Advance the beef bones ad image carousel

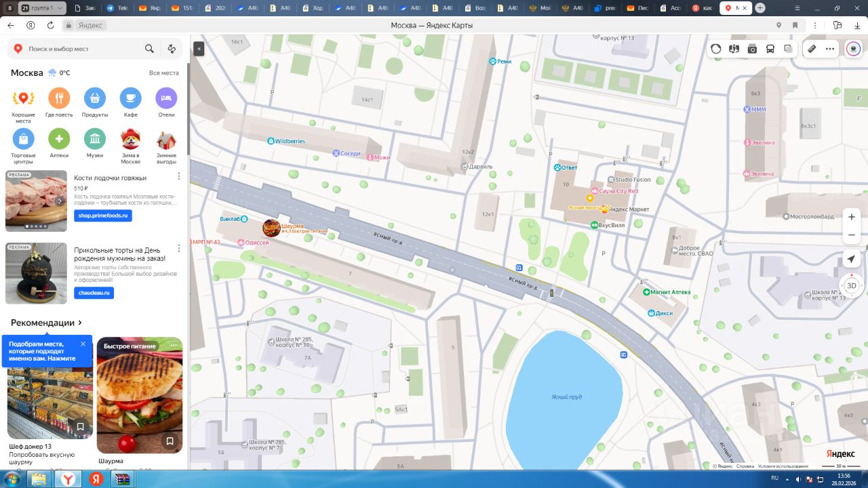(60, 201)
